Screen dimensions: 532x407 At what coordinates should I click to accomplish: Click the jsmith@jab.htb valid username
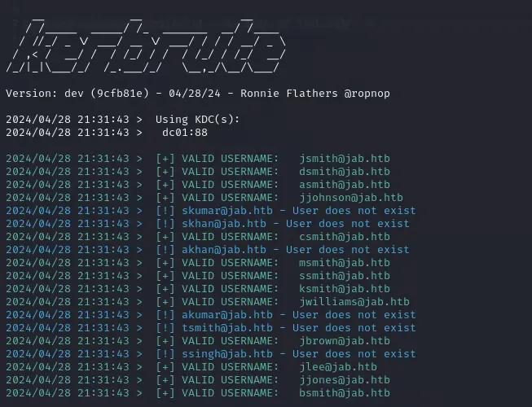[345, 159]
